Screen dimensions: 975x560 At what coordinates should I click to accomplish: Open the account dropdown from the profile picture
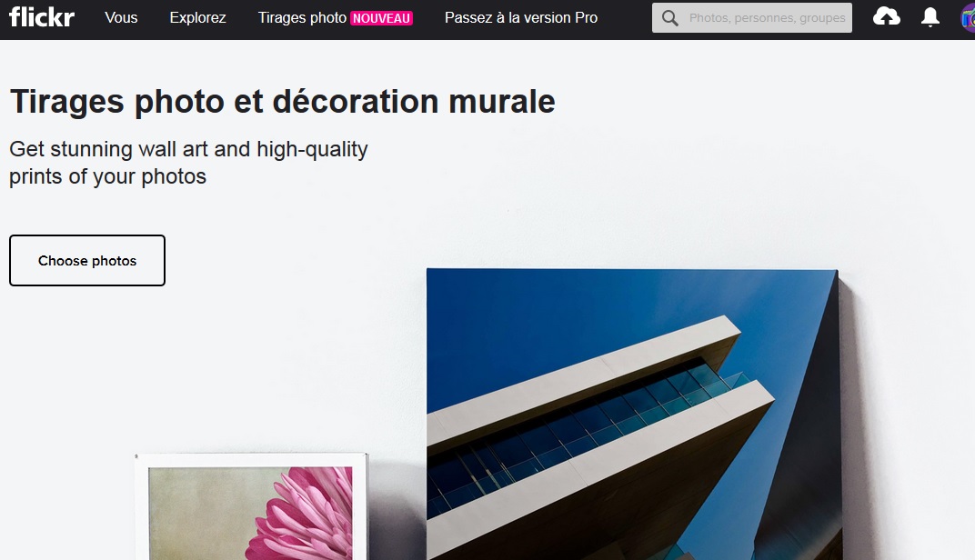pos(967,17)
